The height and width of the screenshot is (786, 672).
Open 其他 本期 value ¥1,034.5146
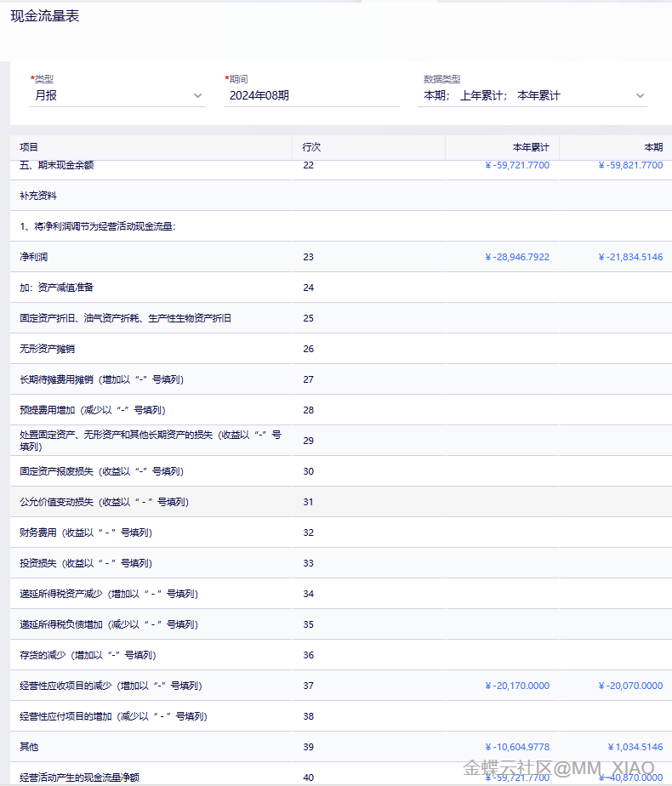[635, 746]
